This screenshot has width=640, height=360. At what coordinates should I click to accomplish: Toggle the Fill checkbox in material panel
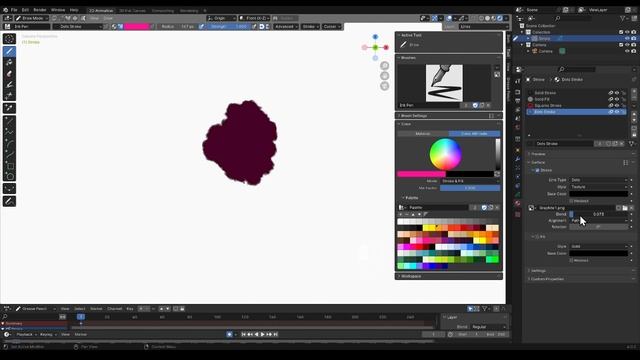(x=537, y=237)
